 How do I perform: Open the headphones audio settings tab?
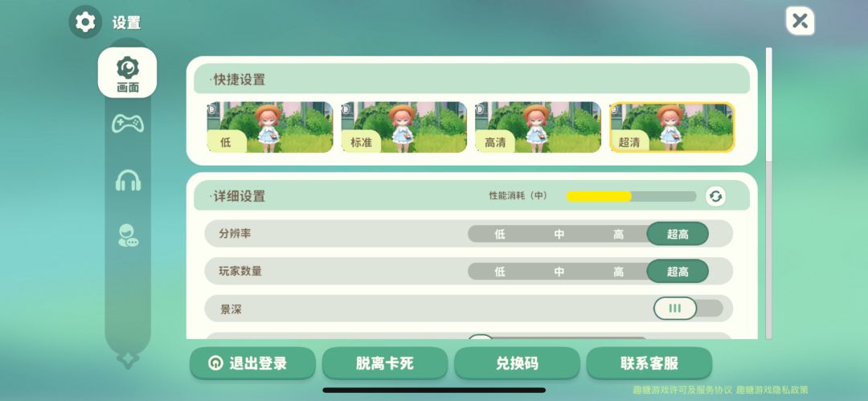coord(128,180)
